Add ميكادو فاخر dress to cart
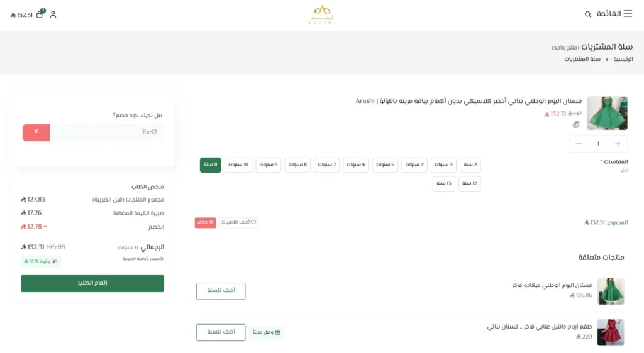644x353 pixels. (221, 291)
